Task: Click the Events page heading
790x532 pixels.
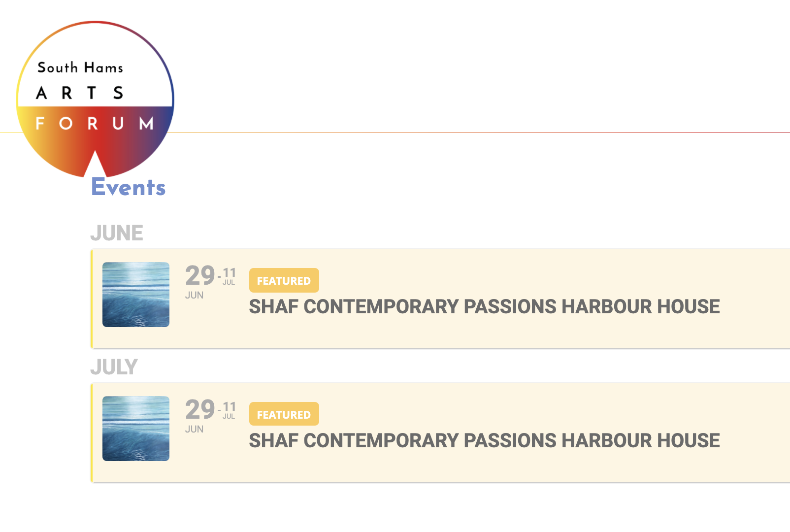Action: (129, 187)
